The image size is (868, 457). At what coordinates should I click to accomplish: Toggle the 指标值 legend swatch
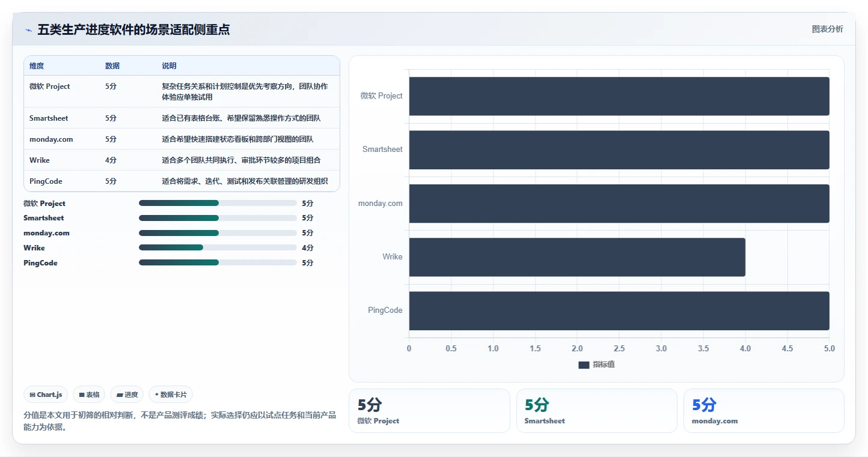point(584,365)
